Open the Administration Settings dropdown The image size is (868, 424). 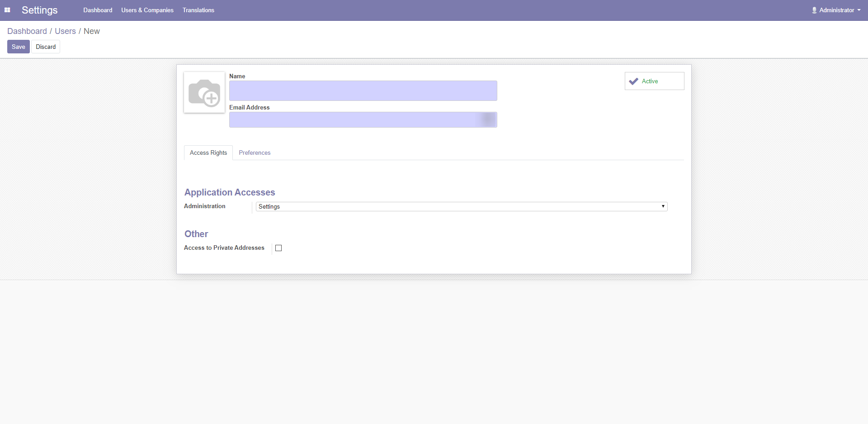(x=461, y=207)
